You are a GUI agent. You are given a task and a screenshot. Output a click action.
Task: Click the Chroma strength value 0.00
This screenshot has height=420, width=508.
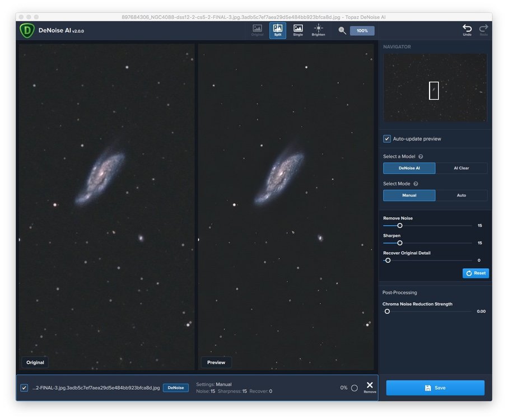(481, 311)
